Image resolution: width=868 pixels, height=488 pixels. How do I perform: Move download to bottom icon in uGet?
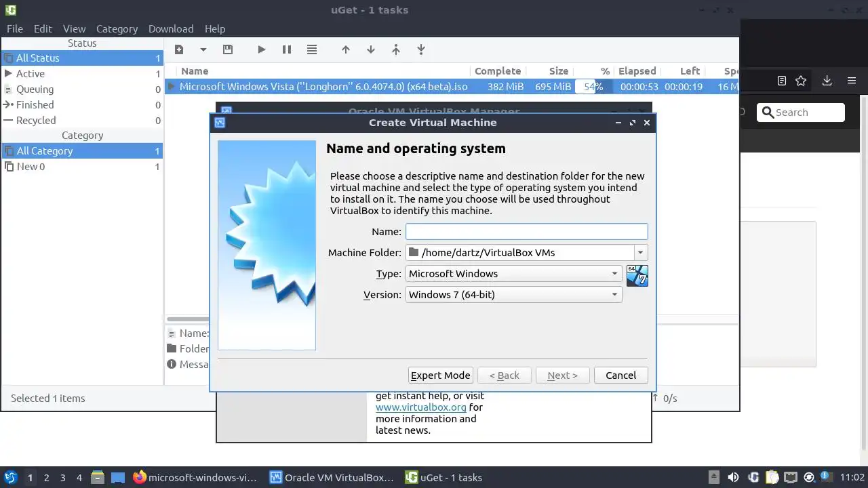pyautogui.click(x=421, y=49)
